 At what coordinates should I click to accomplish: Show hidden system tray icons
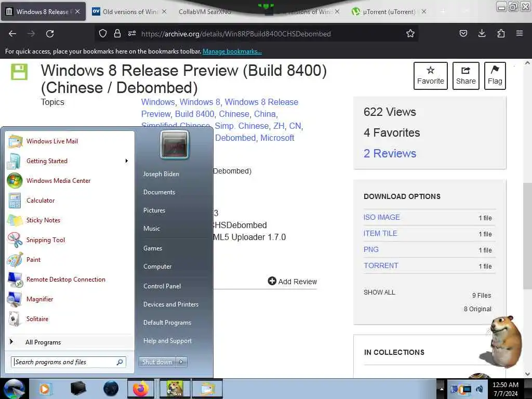(442, 389)
